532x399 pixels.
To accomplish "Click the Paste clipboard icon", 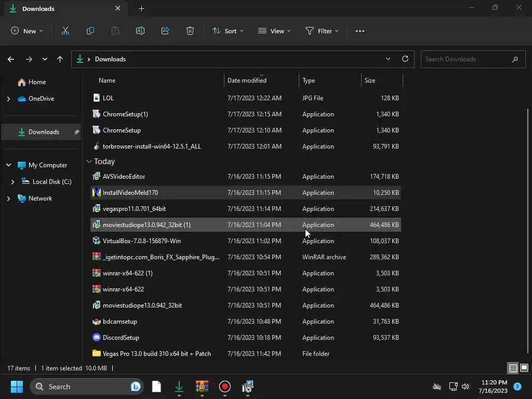I will point(115,31).
